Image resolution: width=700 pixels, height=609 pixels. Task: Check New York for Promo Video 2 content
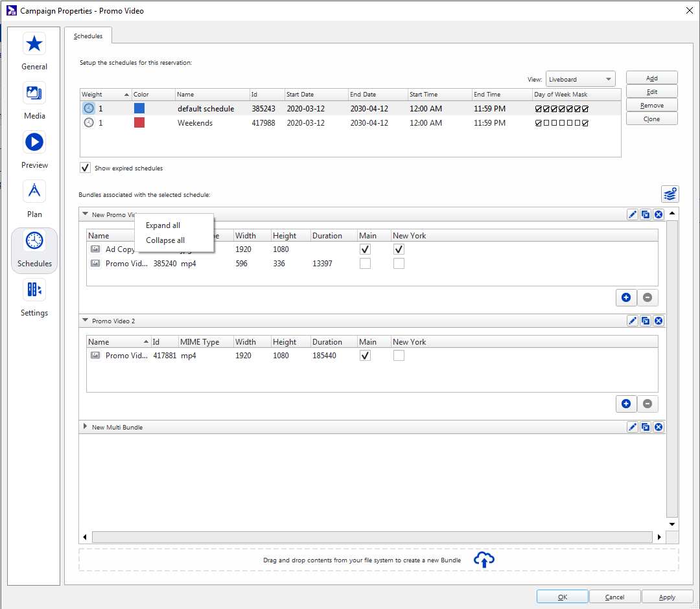399,356
